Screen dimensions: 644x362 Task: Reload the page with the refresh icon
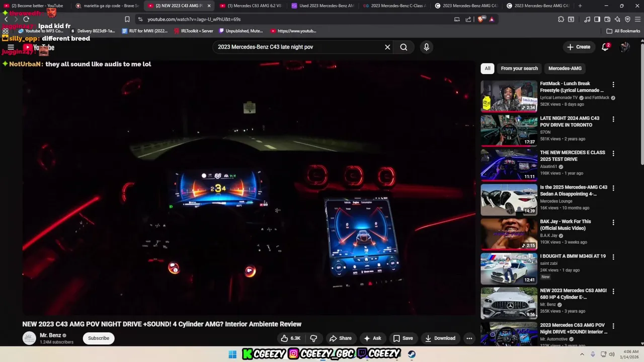[26, 19]
